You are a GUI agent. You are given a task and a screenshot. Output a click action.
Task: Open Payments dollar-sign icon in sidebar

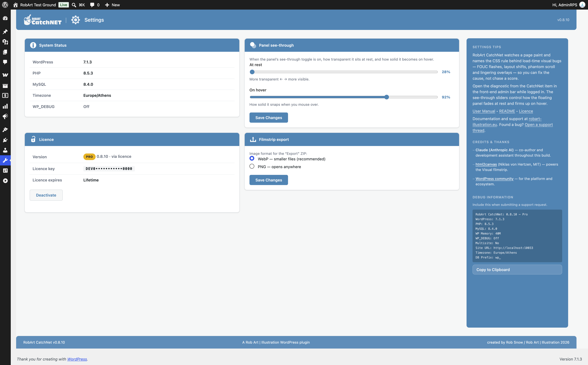click(x=5, y=96)
